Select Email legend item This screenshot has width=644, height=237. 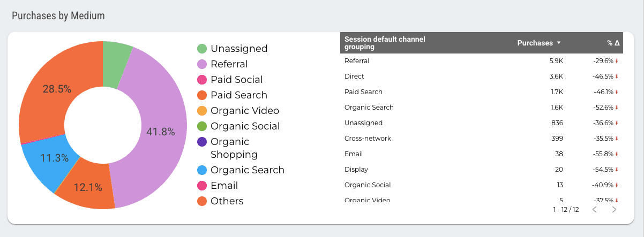[x=224, y=186]
